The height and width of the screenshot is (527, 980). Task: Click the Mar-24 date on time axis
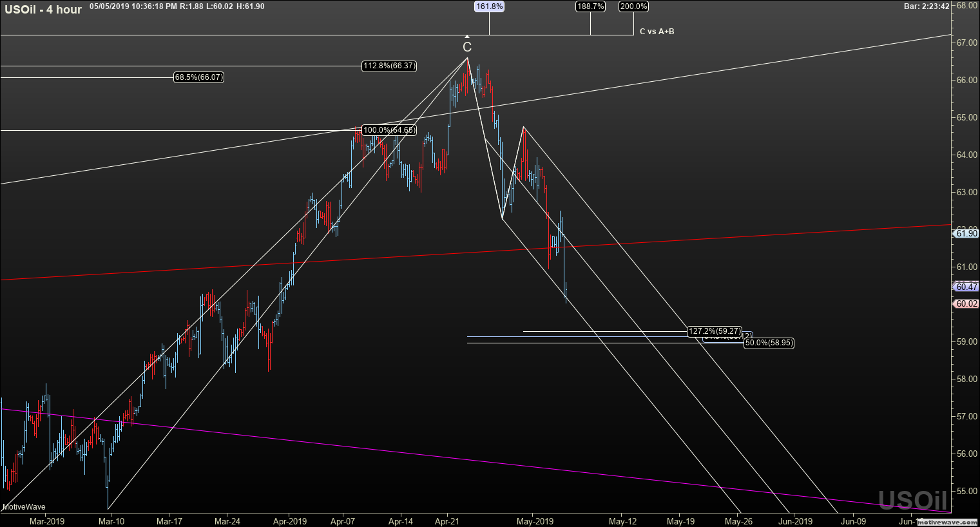point(227,521)
